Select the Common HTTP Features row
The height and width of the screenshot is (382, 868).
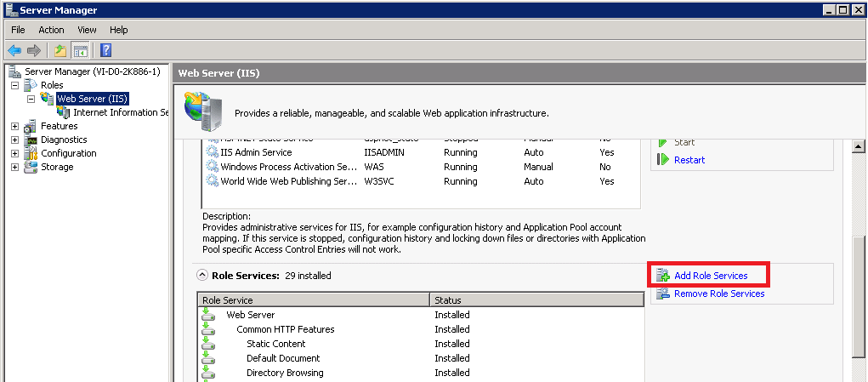pyautogui.click(x=421, y=329)
